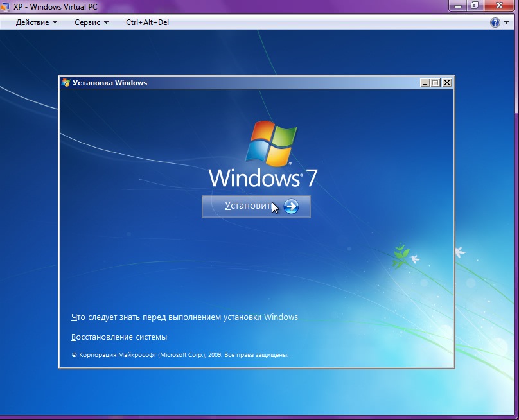Send Ctrl+Alt+Del to the virtual machine

pyautogui.click(x=147, y=22)
